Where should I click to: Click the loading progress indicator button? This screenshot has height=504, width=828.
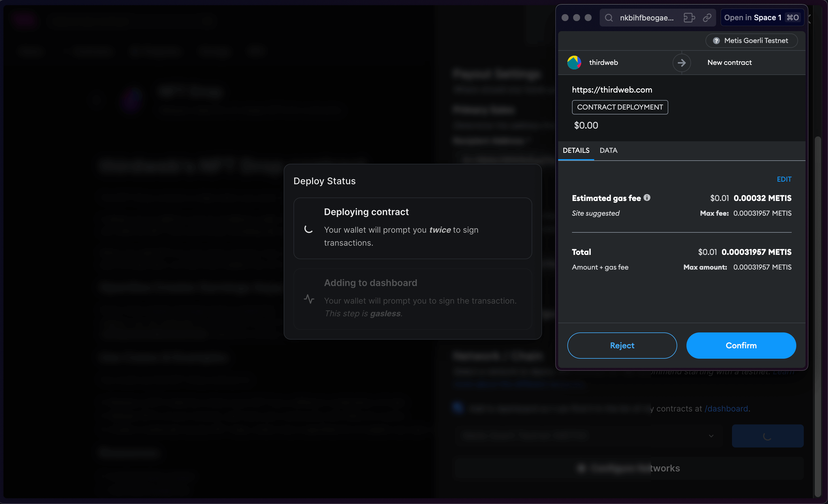768,435
